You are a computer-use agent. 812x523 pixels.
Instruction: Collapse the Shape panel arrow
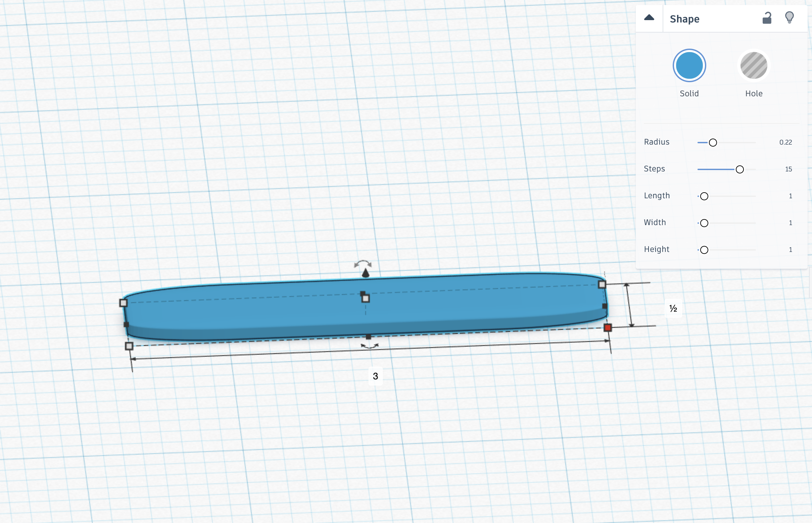tap(649, 18)
